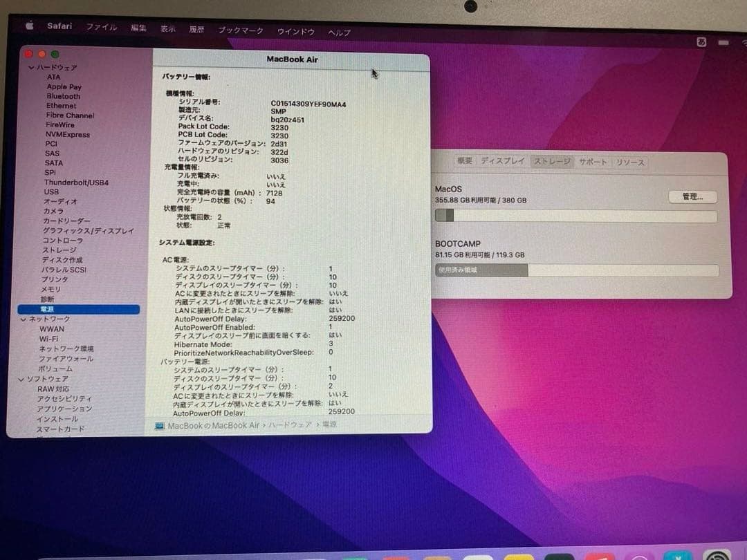The image size is (747, 560).
Task: Switch to the 概要 tab
Action: (x=465, y=161)
